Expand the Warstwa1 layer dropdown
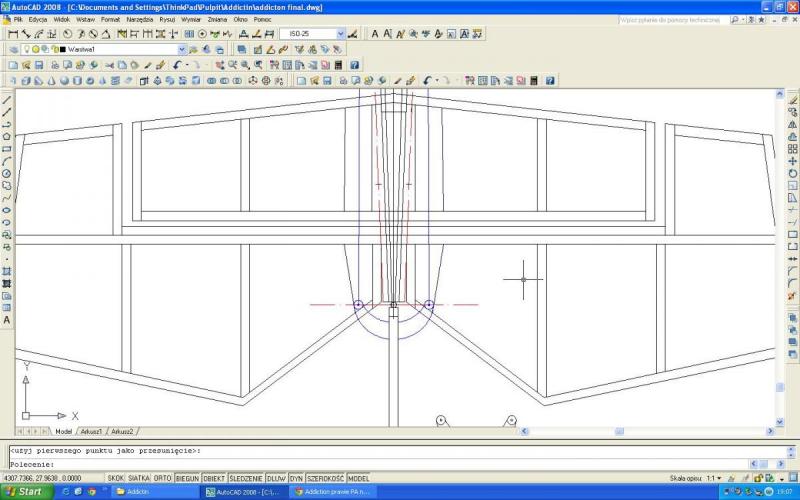800x500 pixels. point(181,49)
